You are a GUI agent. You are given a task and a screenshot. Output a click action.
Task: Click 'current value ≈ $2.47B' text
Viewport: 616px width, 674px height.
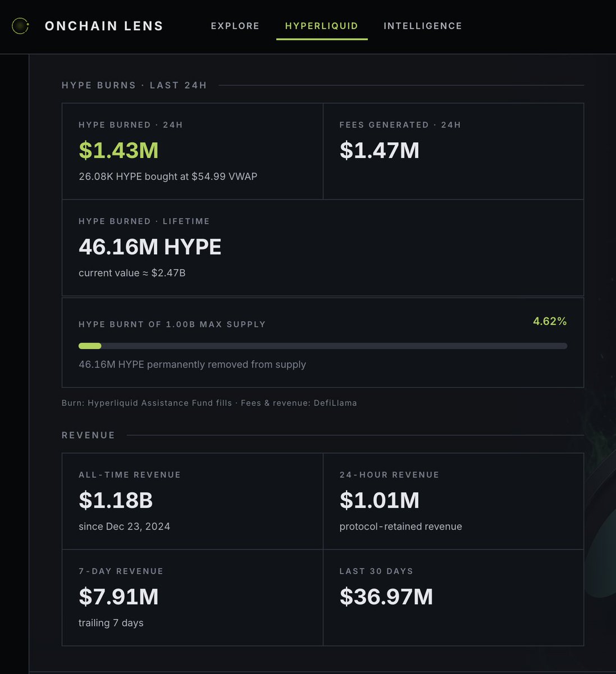(x=132, y=273)
